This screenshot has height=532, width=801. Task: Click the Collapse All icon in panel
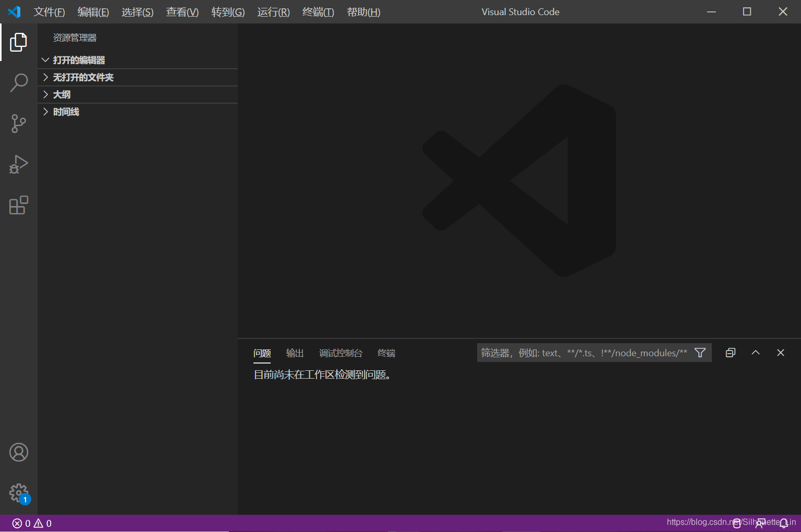731,353
